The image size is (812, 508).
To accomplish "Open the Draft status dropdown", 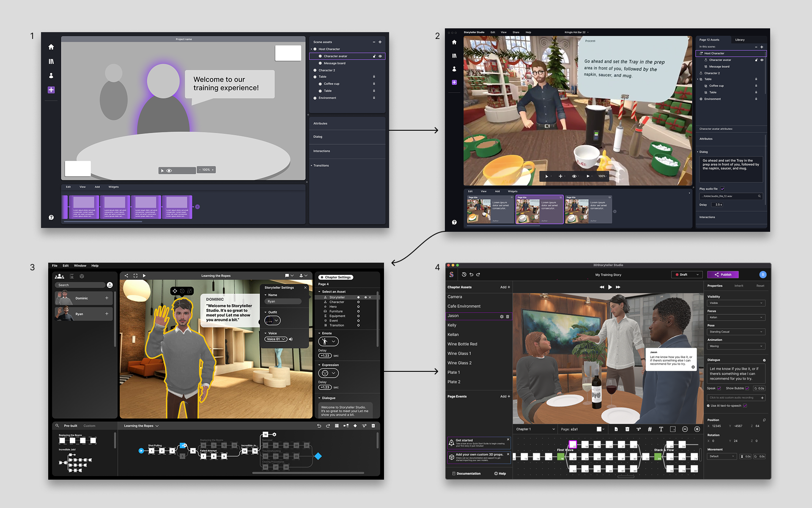I will [x=687, y=275].
